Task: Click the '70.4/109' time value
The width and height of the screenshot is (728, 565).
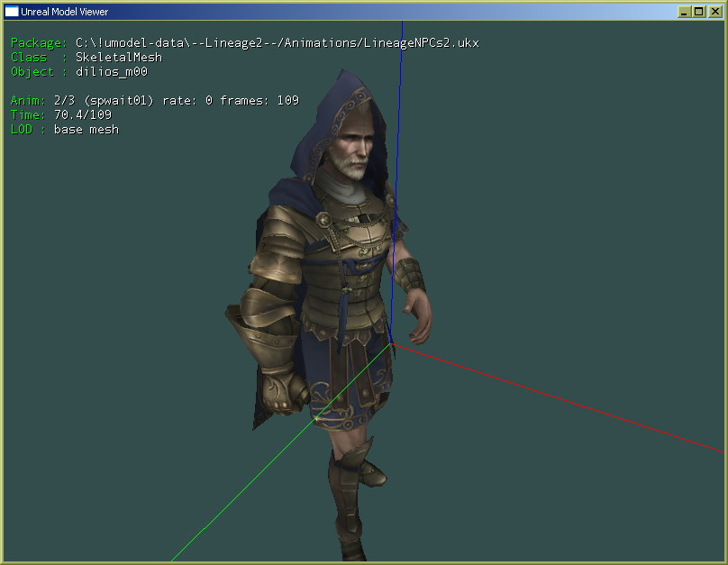Action: (x=83, y=114)
